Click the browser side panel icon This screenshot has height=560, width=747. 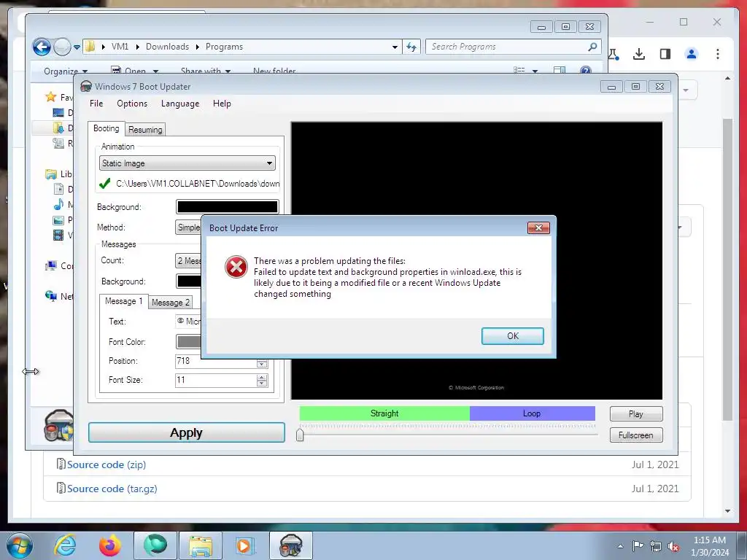click(x=665, y=54)
